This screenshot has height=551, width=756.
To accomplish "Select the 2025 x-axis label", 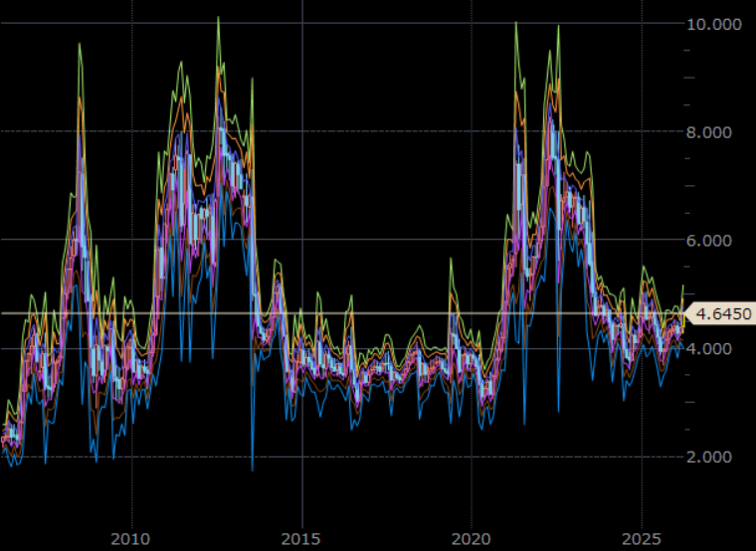I will [643, 538].
